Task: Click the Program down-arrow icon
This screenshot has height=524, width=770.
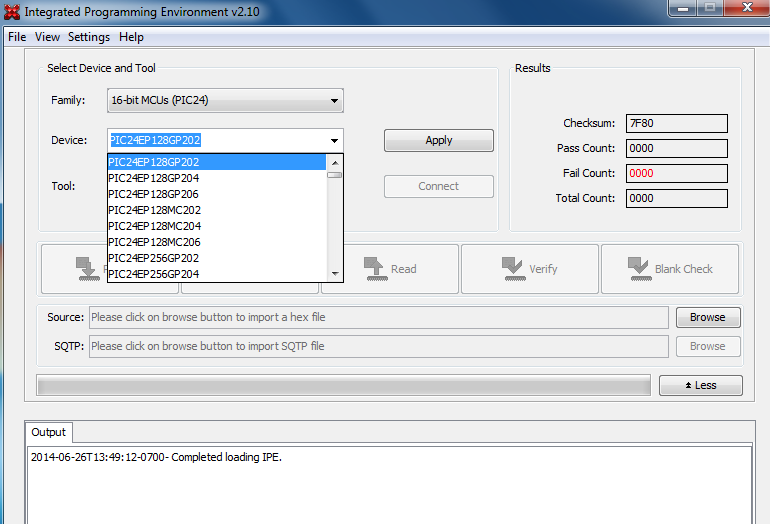Action: 88,269
